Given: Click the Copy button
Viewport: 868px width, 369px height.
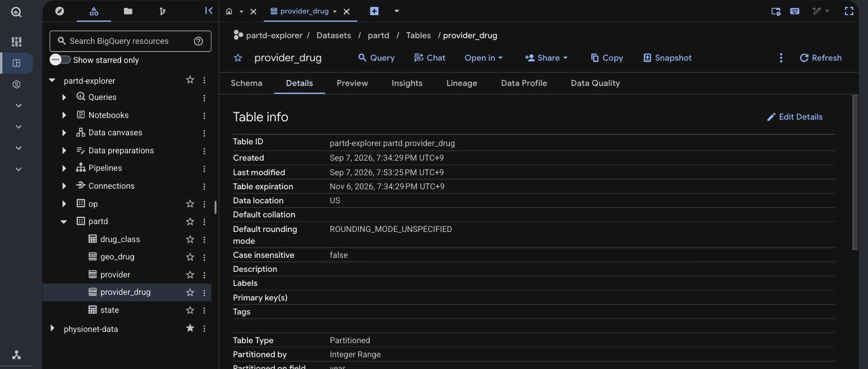Looking at the screenshot, I should point(607,58).
